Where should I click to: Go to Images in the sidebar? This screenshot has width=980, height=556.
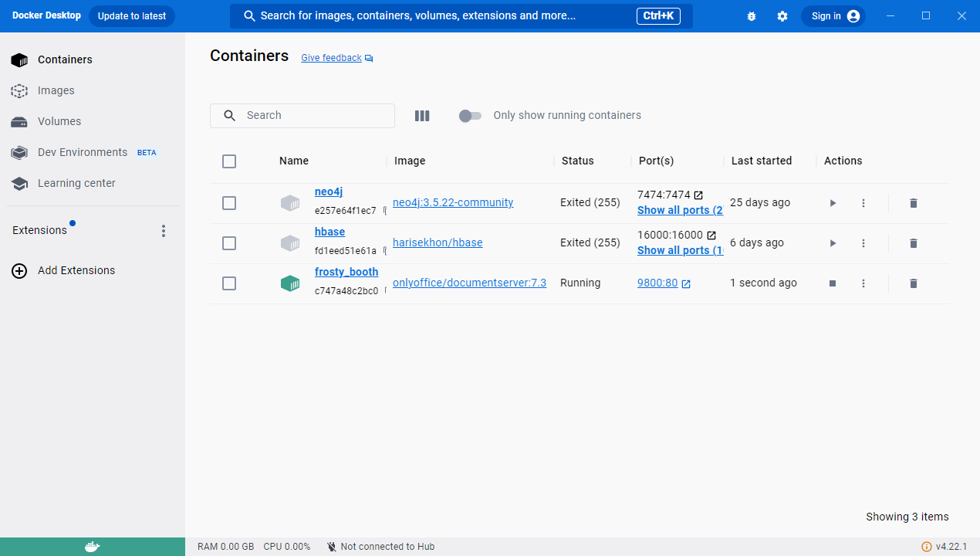[x=56, y=90]
